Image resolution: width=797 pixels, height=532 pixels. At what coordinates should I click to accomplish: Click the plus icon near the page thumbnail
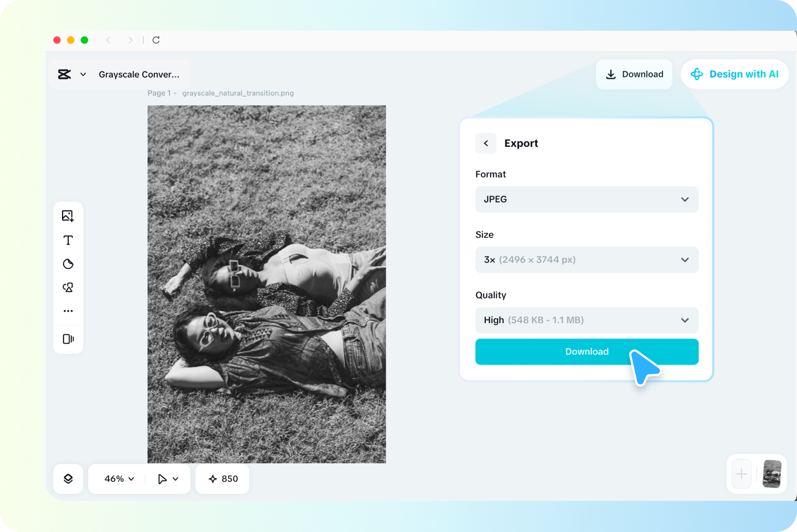pyautogui.click(x=741, y=474)
